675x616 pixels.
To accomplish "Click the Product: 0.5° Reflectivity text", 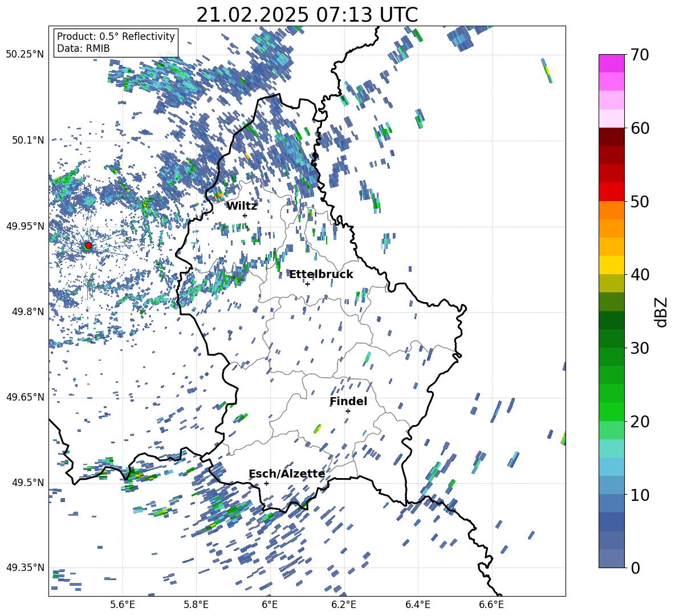I will [x=116, y=36].
